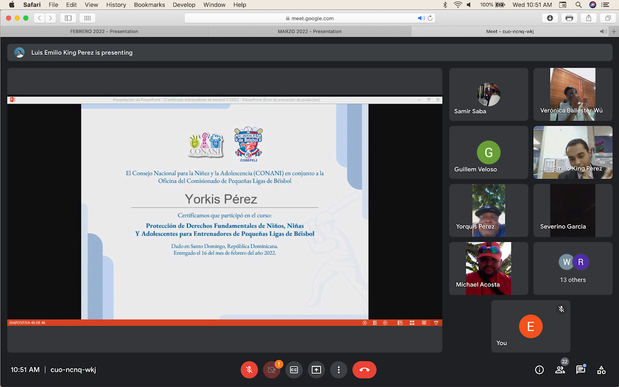Reload the page from the address bar

tap(430, 18)
